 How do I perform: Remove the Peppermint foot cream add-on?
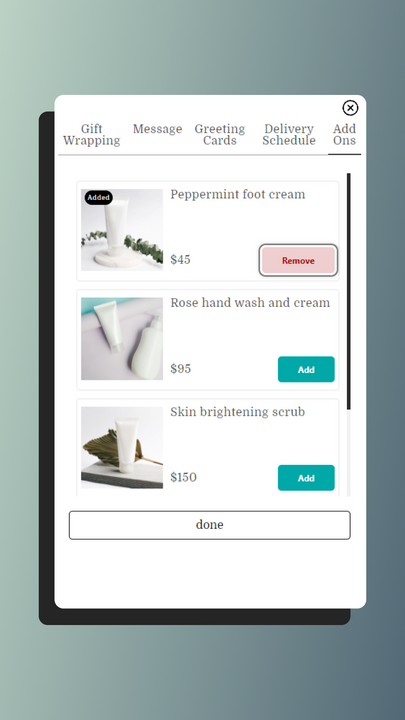298,260
